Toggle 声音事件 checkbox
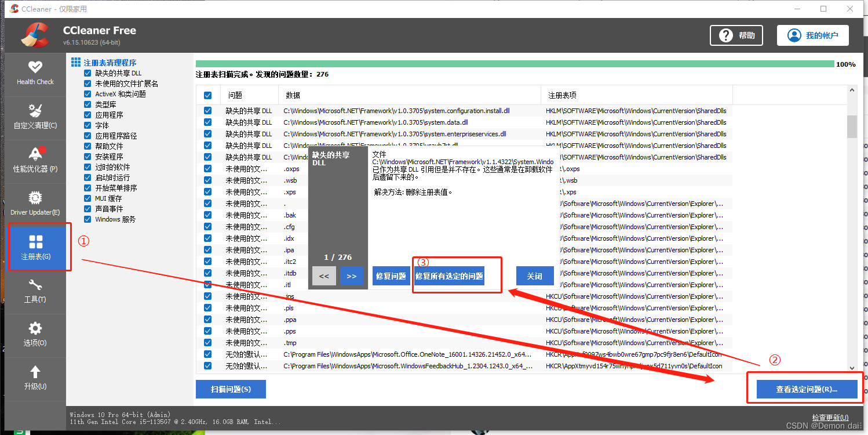The image size is (868, 435). pyautogui.click(x=87, y=209)
